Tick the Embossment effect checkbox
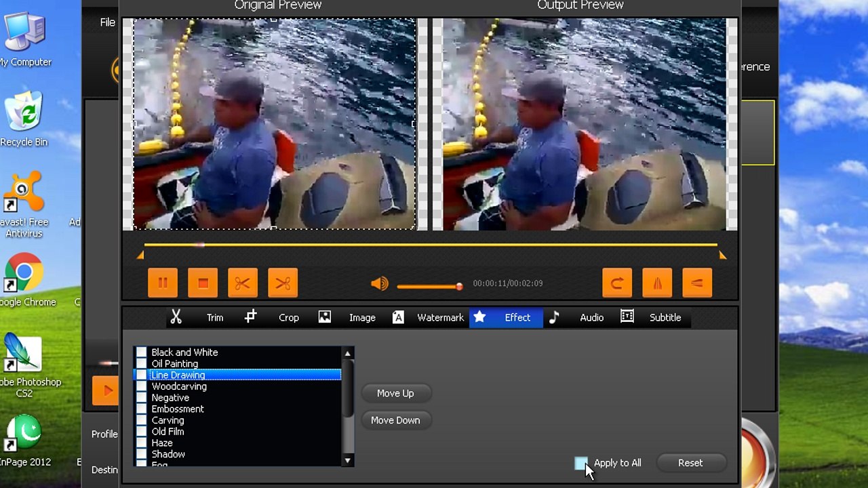 tap(141, 409)
